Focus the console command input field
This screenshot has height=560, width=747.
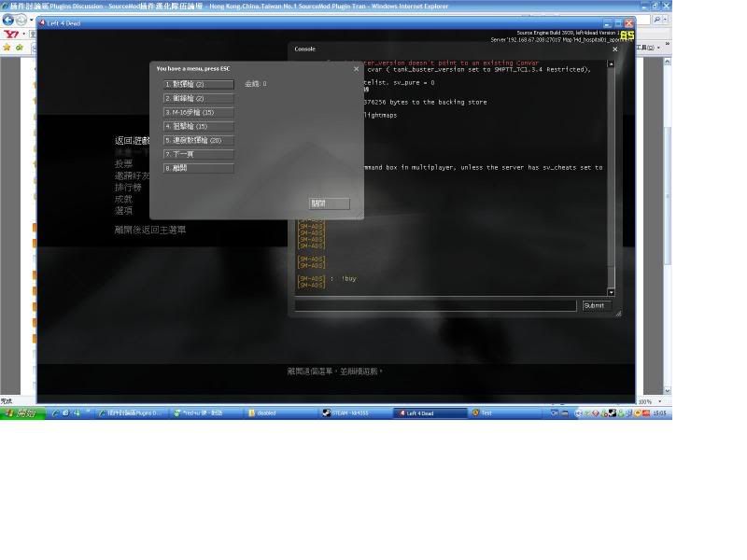tap(435, 305)
